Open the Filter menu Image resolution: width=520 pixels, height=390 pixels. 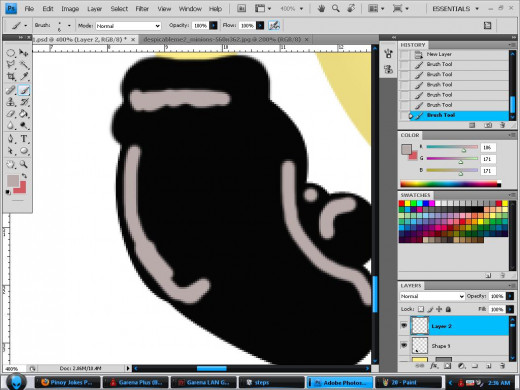142,9
